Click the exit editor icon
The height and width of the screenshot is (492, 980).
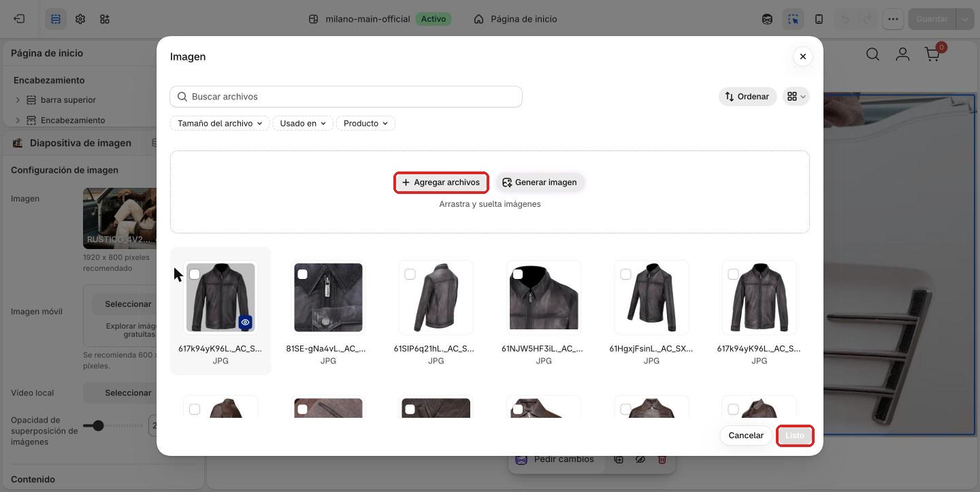[19, 19]
